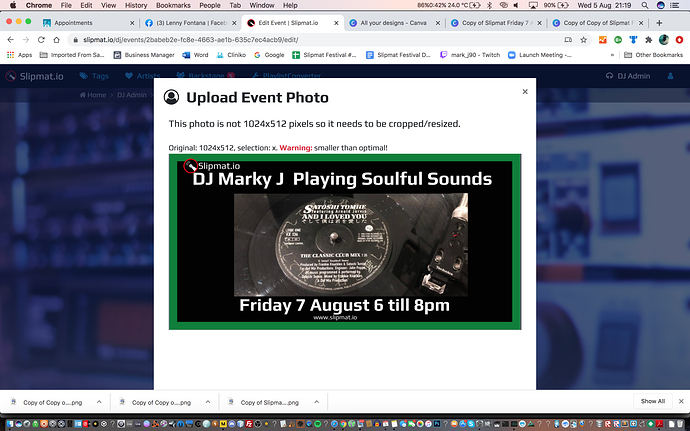
Task: Close the Edit Event Slipmat.io tab
Action: [x=336, y=23]
